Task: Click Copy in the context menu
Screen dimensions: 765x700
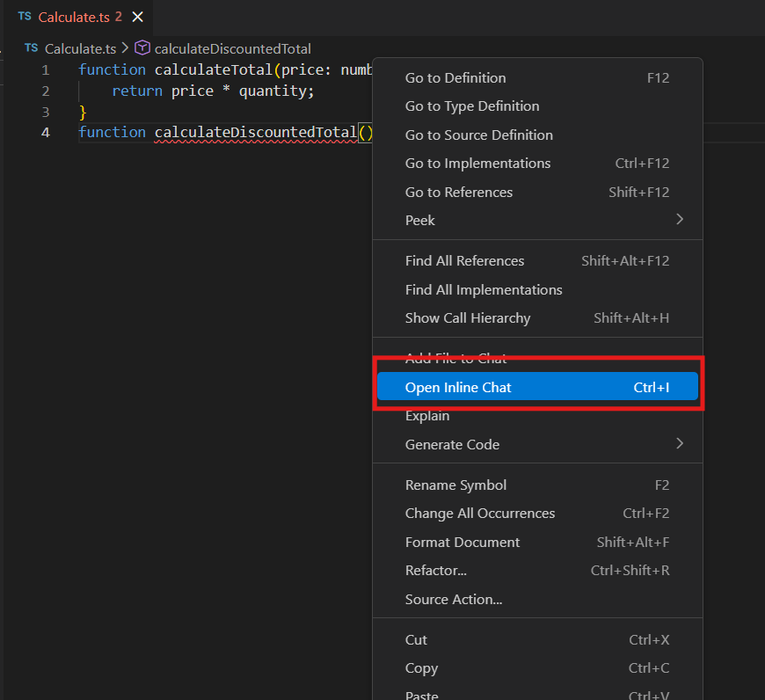Action: pyautogui.click(x=421, y=668)
